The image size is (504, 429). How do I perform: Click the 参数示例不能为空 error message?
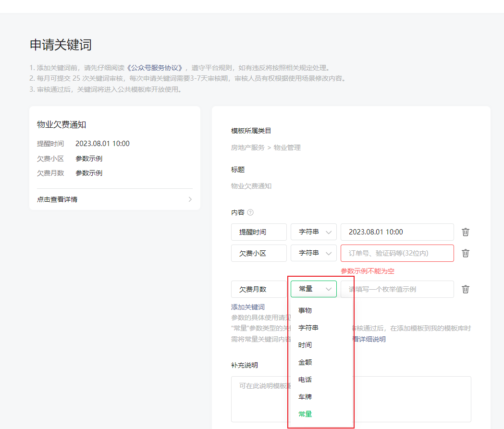pos(368,271)
